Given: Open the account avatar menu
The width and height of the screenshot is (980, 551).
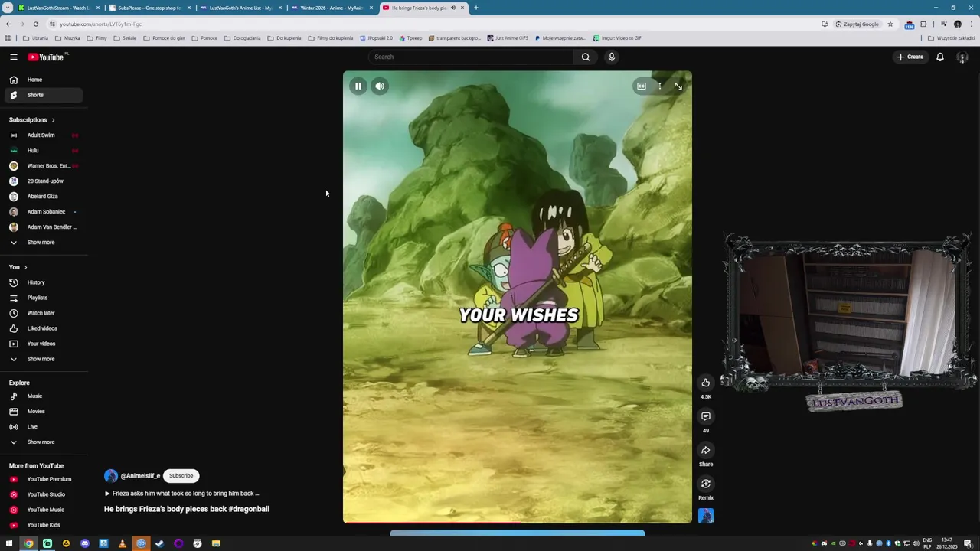Looking at the screenshot, I should (x=962, y=57).
